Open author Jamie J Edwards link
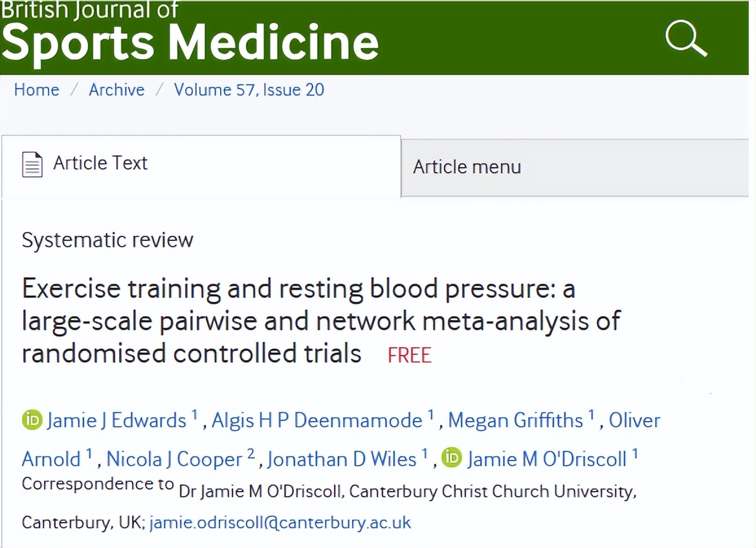 coord(117,420)
